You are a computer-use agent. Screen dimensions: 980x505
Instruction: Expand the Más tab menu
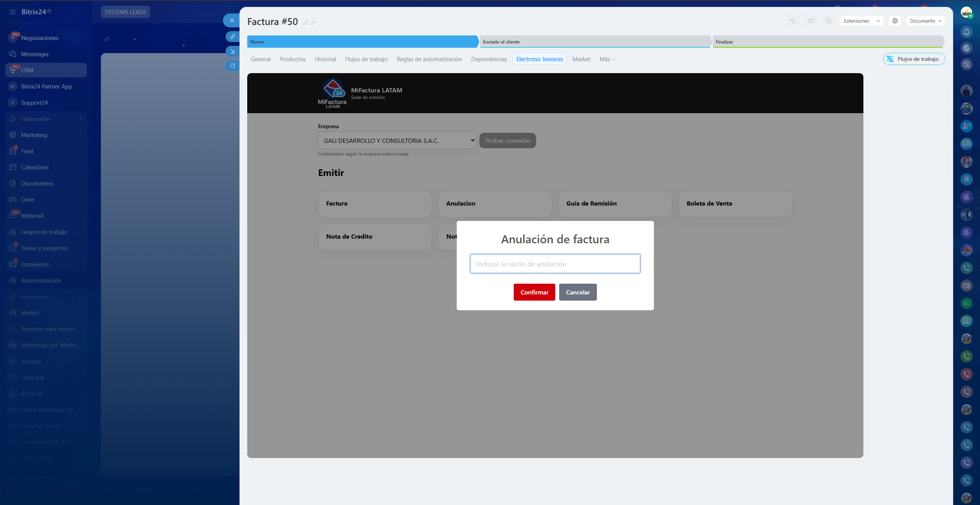[607, 59]
